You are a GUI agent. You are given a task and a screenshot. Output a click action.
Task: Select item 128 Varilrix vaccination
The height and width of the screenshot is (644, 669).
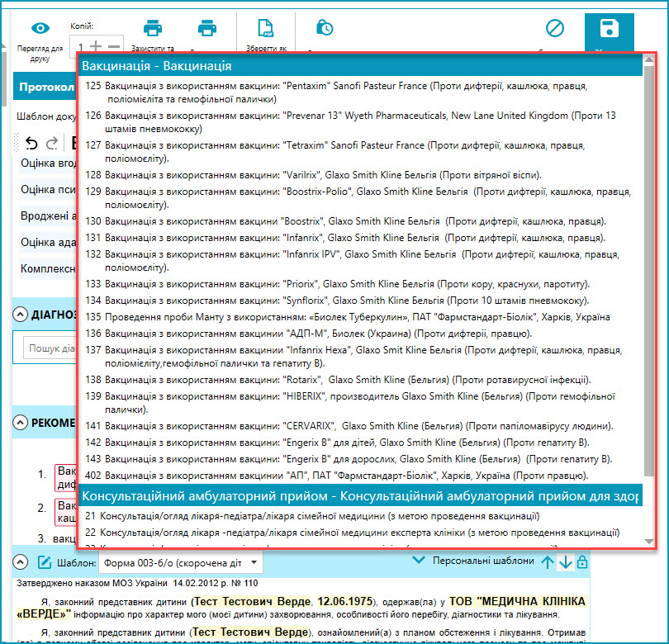point(361,175)
